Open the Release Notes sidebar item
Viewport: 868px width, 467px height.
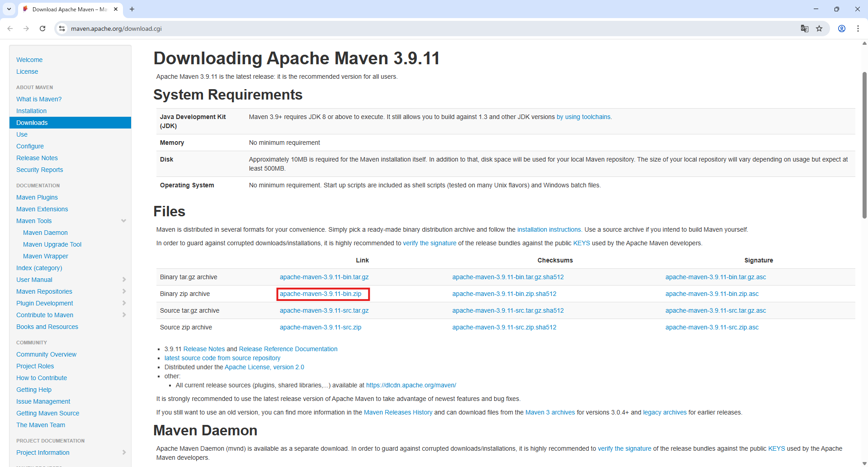point(37,158)
